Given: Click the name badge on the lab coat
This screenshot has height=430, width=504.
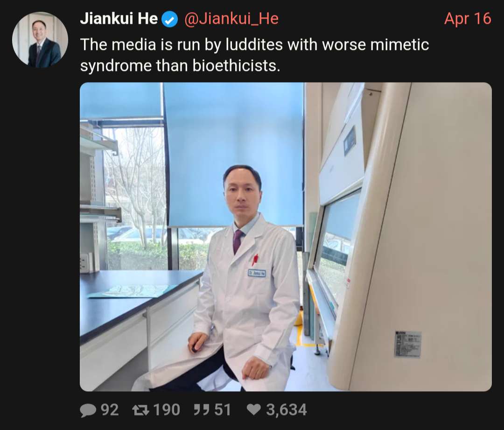Looking at the screenshot, I should tap(257, 273).
